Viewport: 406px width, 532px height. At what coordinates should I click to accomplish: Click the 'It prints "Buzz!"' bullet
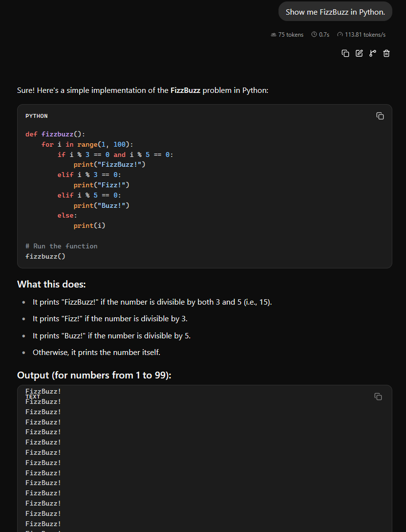111,335
